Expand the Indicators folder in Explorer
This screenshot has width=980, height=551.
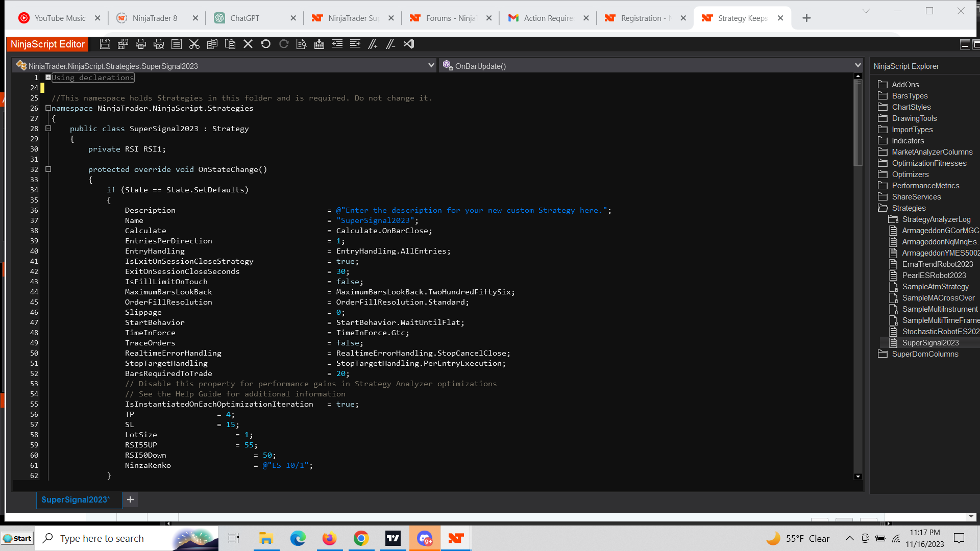point(908,141)
